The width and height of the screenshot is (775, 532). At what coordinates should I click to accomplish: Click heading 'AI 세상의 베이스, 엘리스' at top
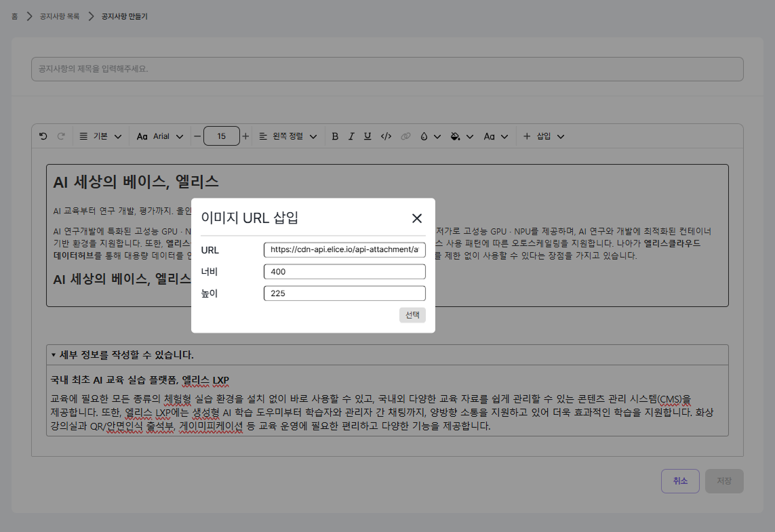click(x=136, y=182)
